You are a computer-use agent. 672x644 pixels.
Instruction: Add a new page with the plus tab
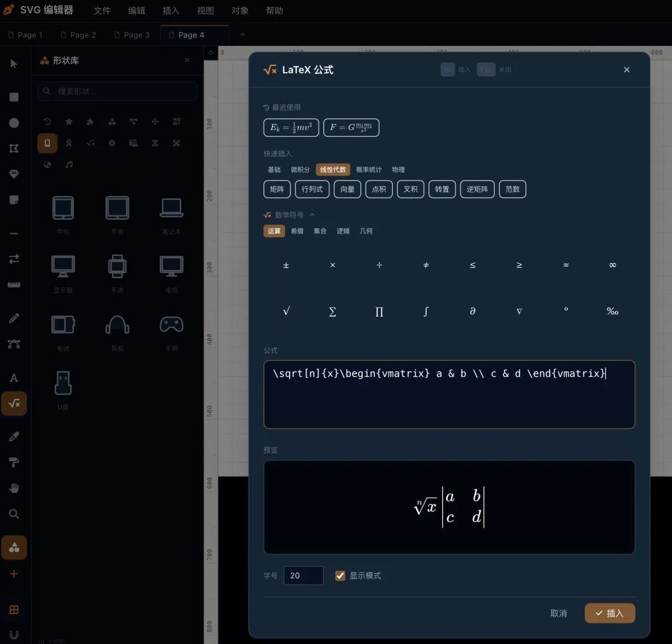[x=243, y=34]
